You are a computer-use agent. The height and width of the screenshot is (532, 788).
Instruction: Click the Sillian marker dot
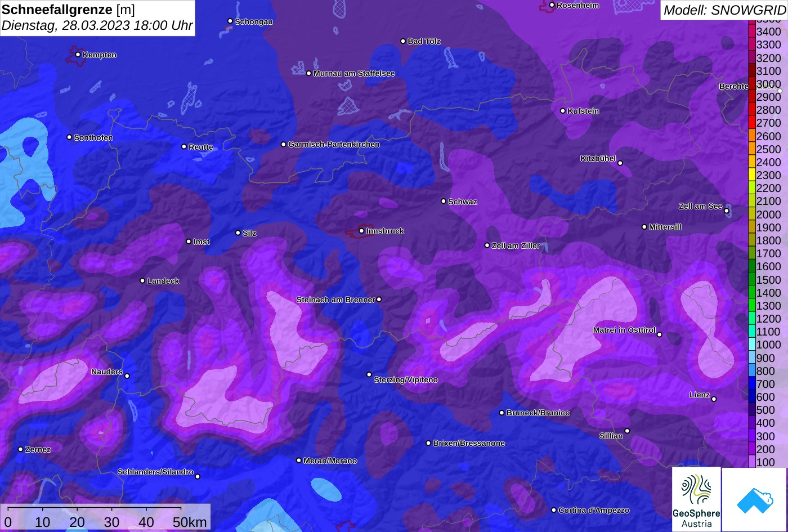pos(627,431)
